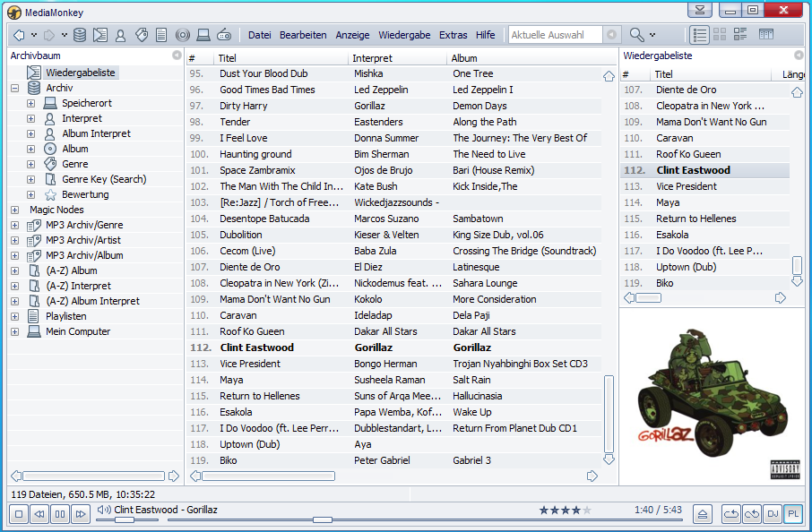
Task: Open the Bearbeiten menu
Action: 303,35
